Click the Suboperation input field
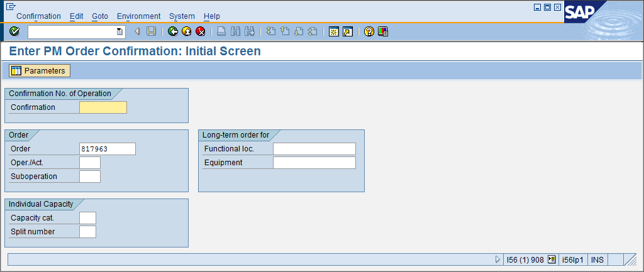 click(x=90, y=177)
